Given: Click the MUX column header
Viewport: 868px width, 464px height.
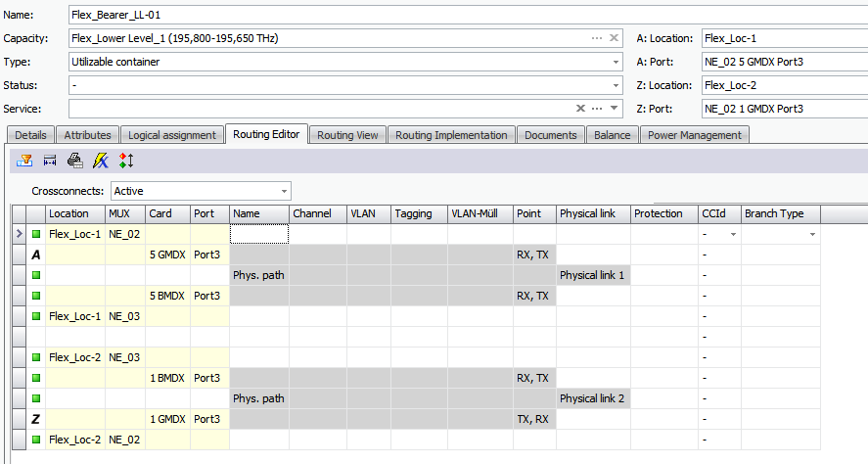Looking at the screenshot, I should pyautogui.click(x=125, y=213).
